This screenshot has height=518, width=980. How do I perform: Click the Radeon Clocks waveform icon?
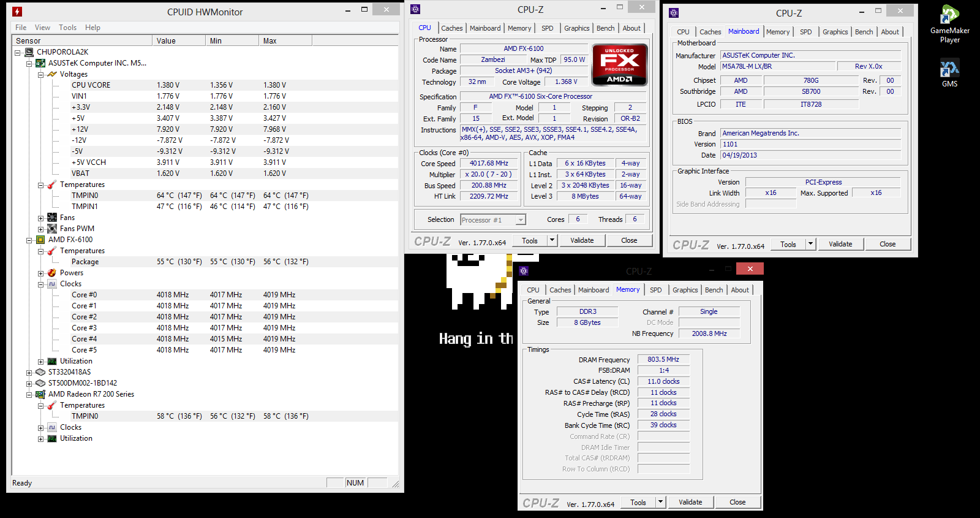(52, 427)
